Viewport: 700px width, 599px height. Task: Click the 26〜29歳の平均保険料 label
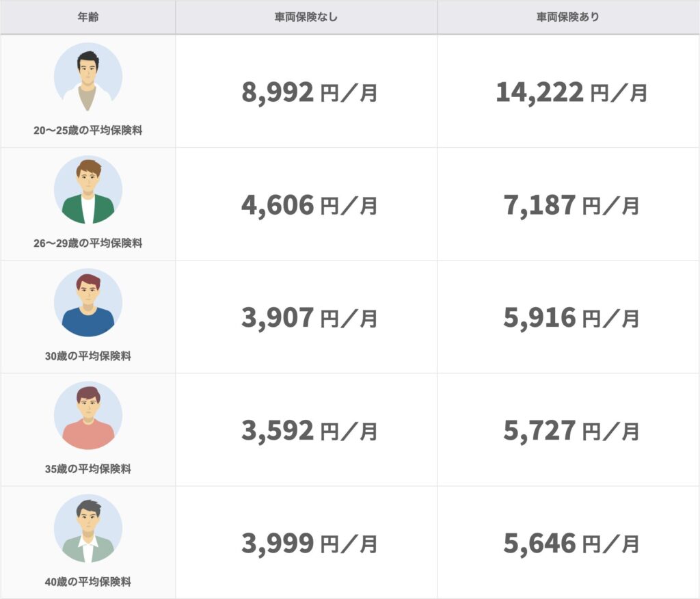pyautogui.click(x=88, y=243)
